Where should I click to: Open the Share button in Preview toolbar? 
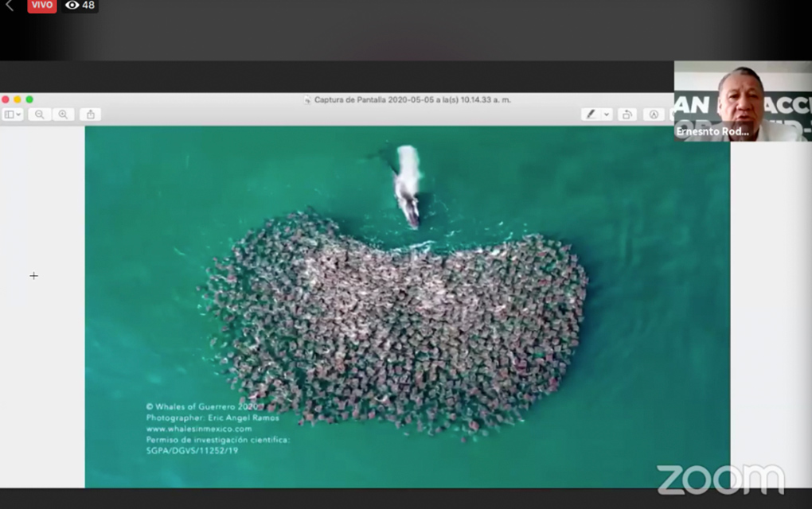91,115
